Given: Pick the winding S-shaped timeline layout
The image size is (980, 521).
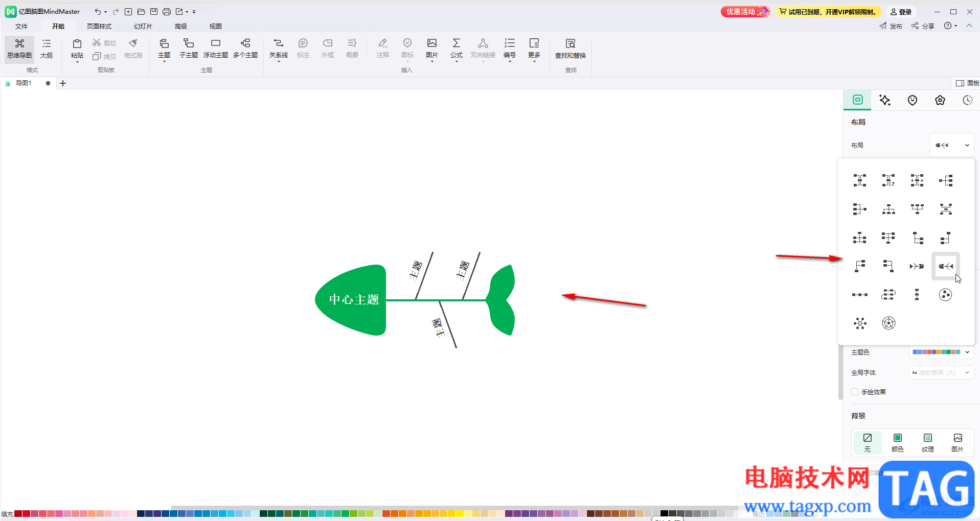Looking at the screenshot, I should [x=888, y=295].
